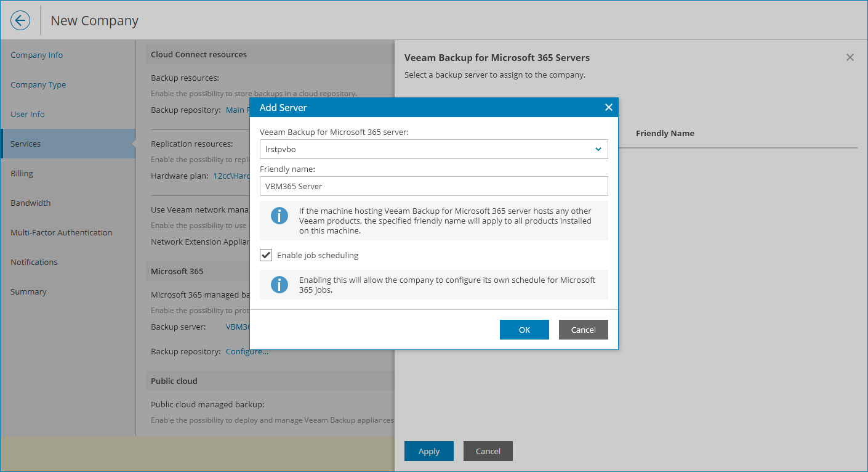The width and height of the screenshot is (868, 472).
Task: Open the Company Info step
Action: pos(36,55)
